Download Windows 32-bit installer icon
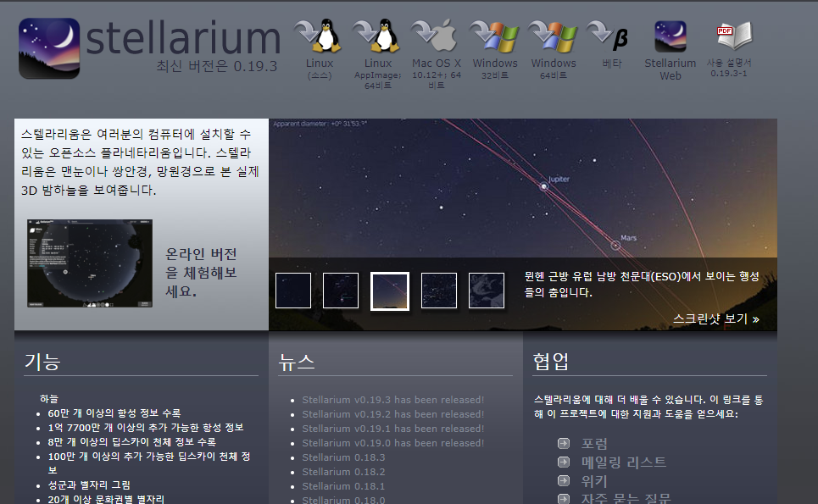818x504 pixels. tap(494, 36)
